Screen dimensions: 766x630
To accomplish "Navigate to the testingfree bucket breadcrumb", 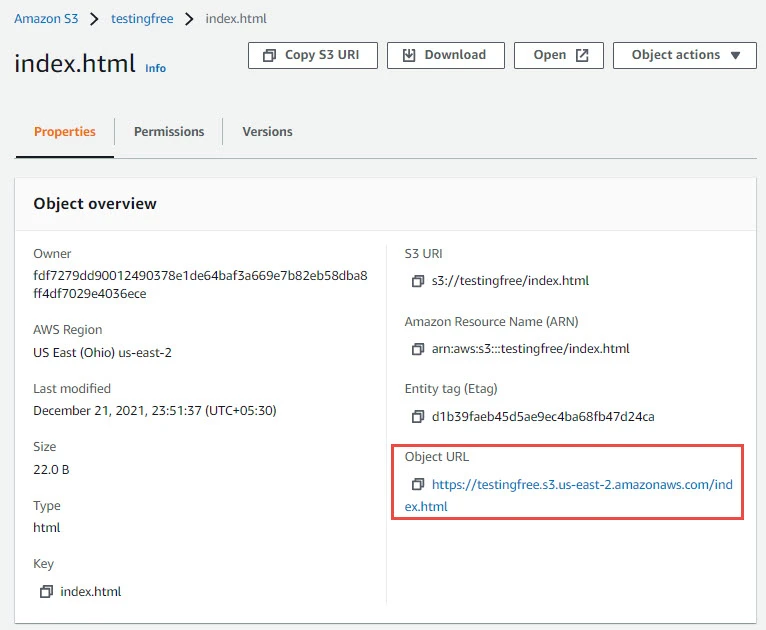I will click(142, 18).
